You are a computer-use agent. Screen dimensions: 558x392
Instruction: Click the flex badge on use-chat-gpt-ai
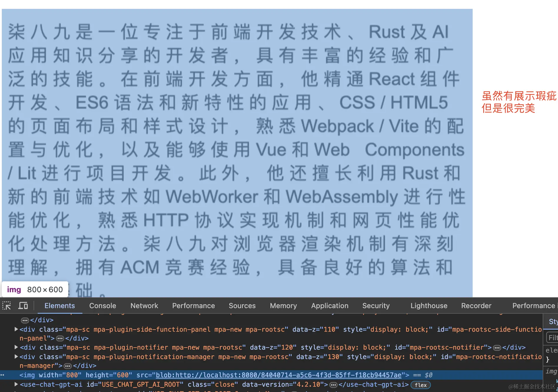[x=421, y=385]
